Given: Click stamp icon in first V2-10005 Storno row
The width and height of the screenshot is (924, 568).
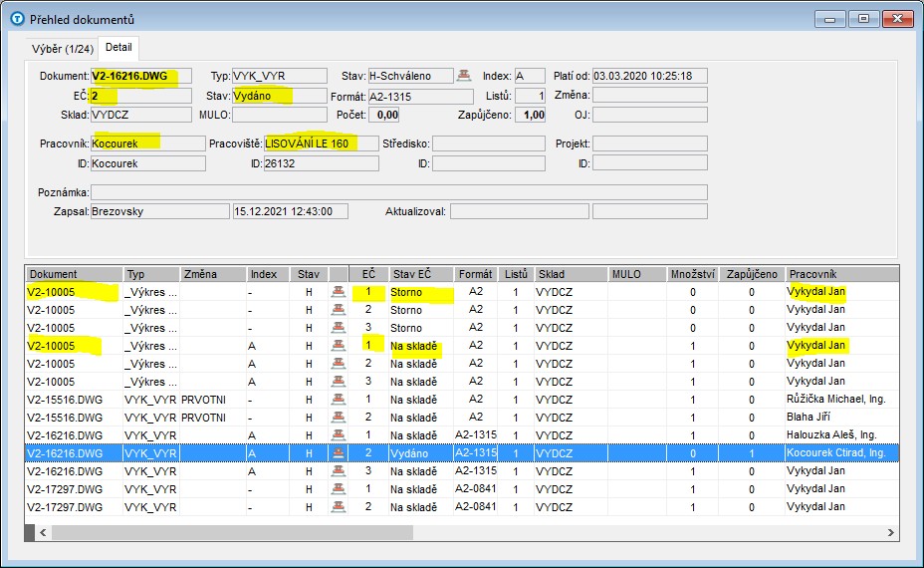Looking at the screenshot, I should point(339,292).
